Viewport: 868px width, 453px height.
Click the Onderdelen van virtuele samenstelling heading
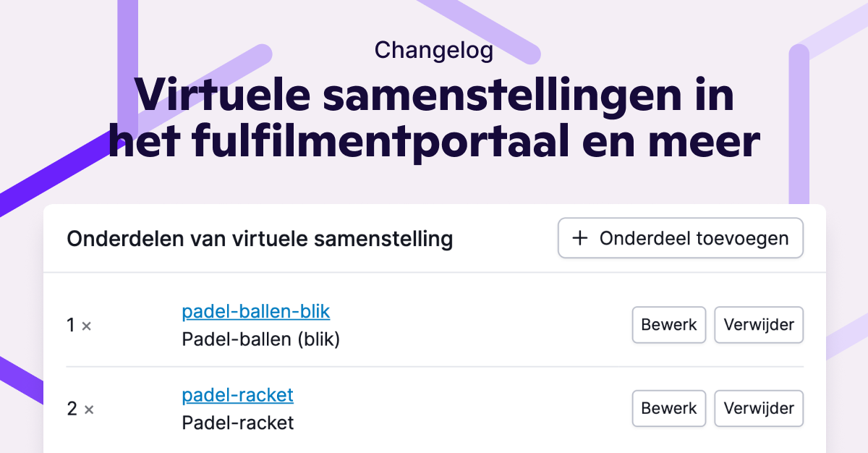click(260, 239)
